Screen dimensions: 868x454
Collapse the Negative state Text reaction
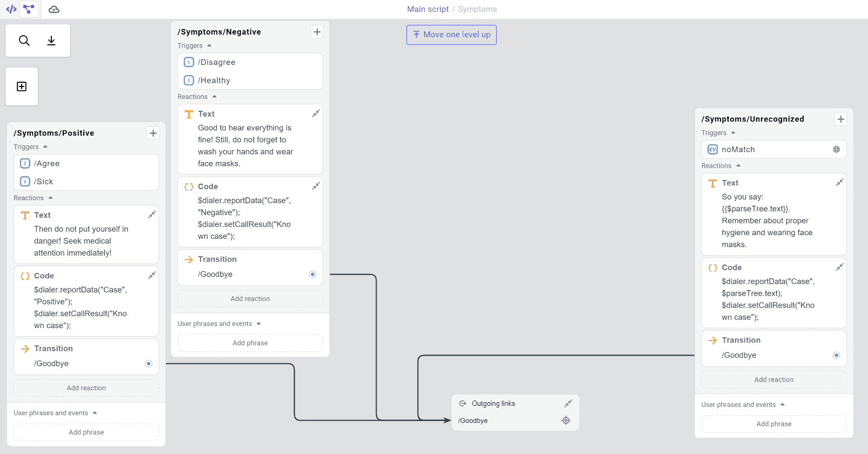(316, 113)
